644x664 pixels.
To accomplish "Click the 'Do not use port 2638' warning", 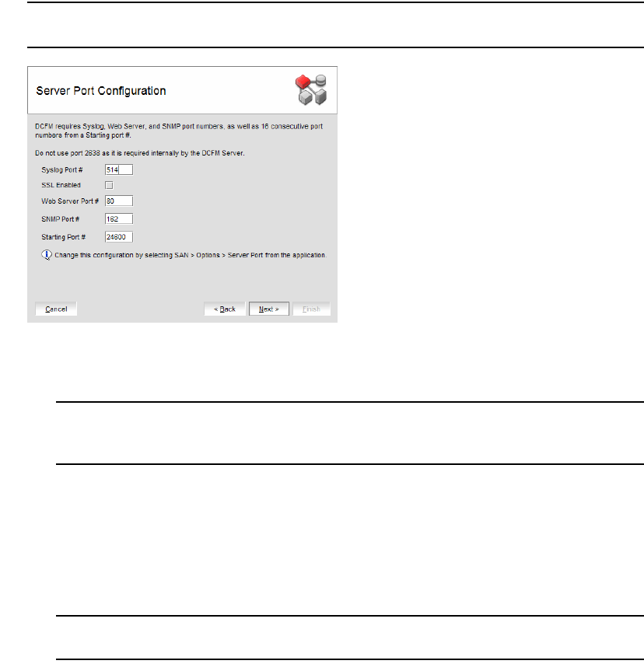I will [x=140, y=153].
